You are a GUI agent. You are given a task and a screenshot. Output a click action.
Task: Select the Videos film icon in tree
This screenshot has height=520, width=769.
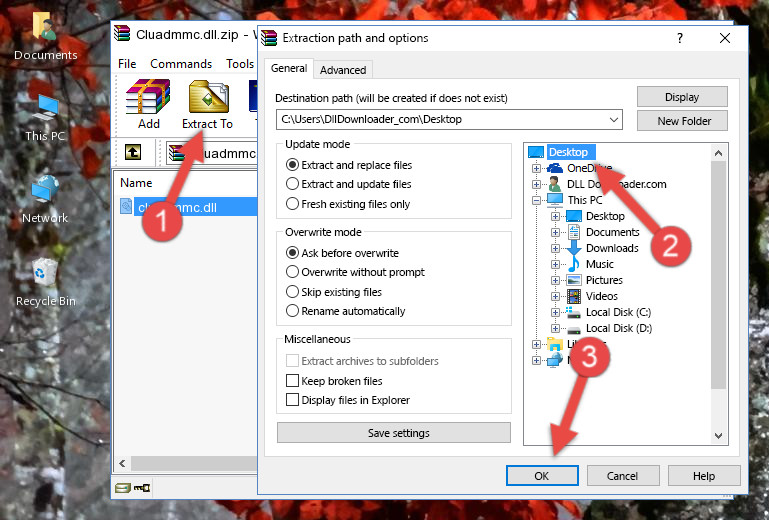(573, 296)
